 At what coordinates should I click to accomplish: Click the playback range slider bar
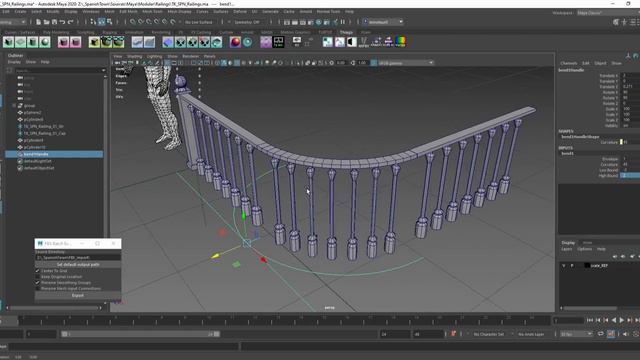point(140,334)
